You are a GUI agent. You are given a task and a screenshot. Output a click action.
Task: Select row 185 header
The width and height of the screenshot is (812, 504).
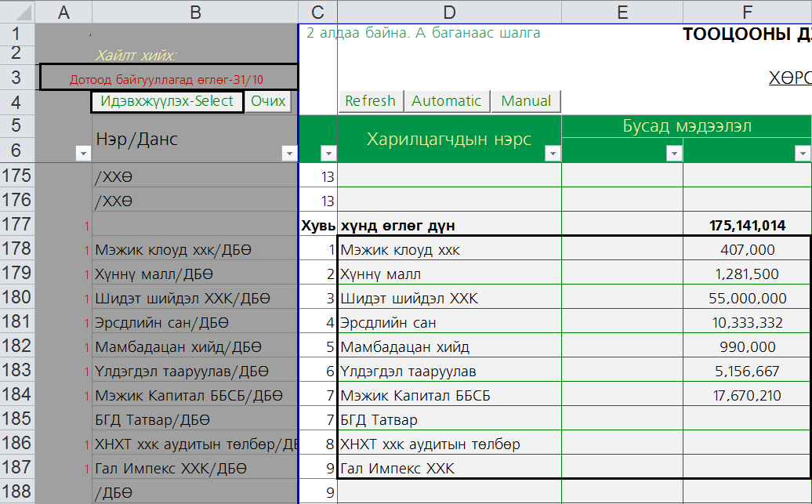pyautogui.click(x=17, y=419)
